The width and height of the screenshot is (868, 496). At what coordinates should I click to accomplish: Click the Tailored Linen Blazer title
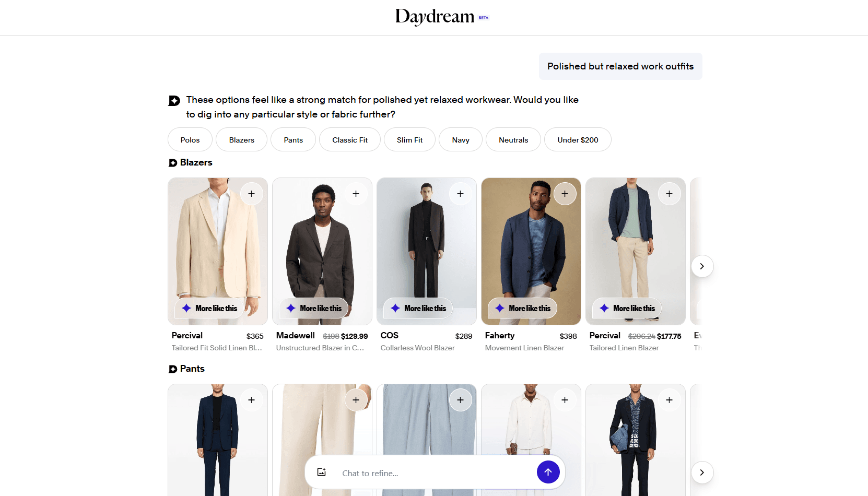point(624,348)
